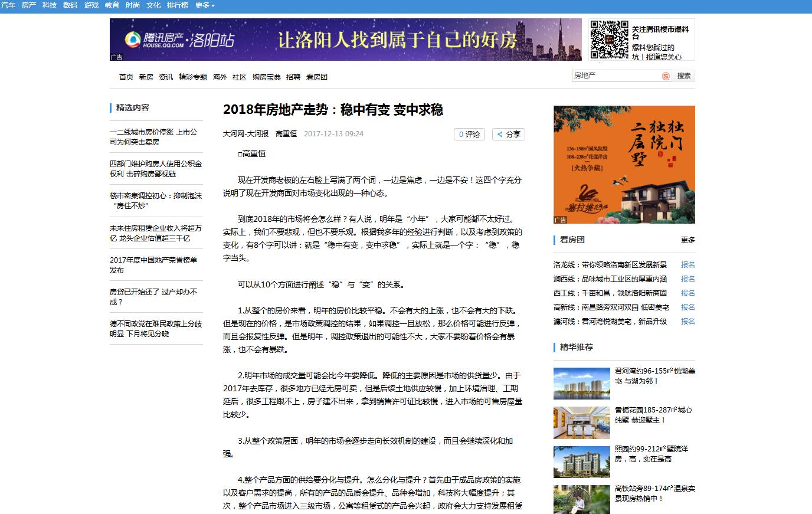Click author name 高重恒 in byline

(286, 134)
